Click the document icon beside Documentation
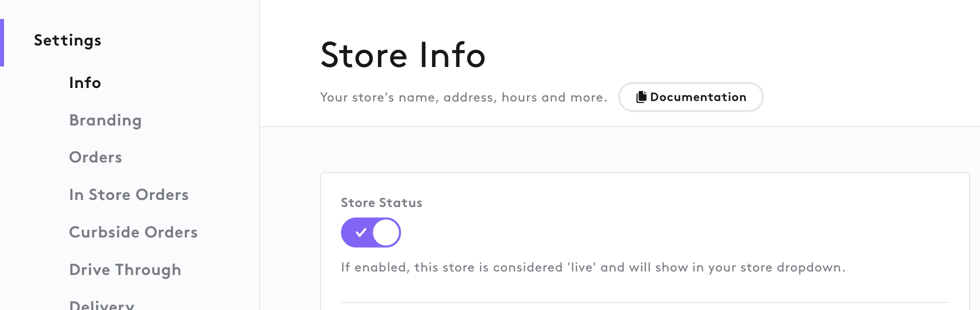 click(641, 97)
